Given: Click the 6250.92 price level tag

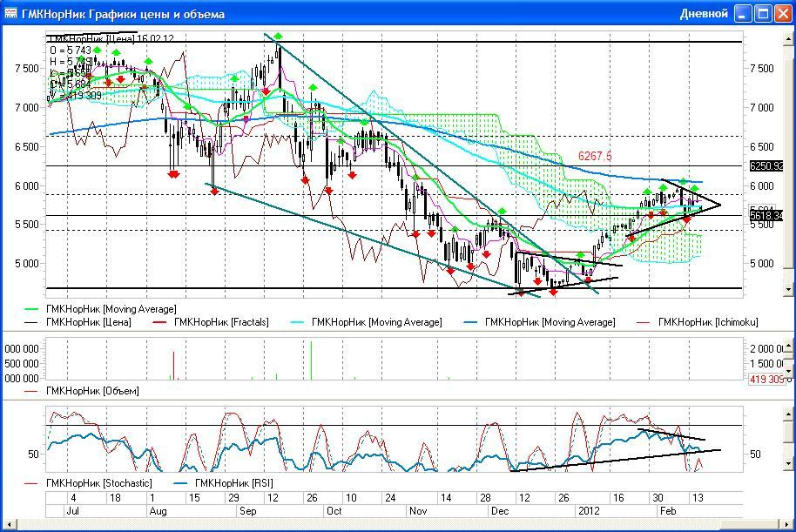Looking at the screenshot, I should tap(766, 166).
